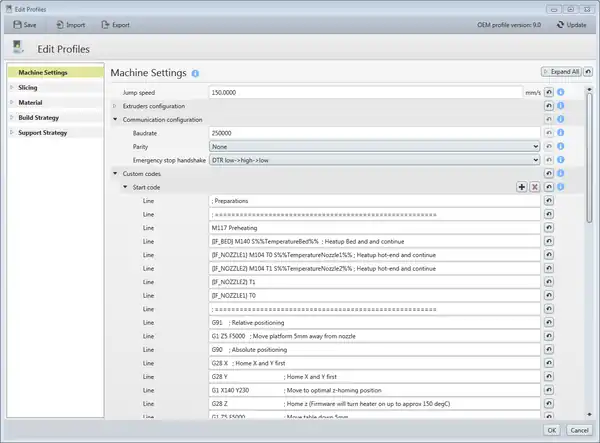
Task: Reset the Jump speed value to default
Action: pos(549,93)
